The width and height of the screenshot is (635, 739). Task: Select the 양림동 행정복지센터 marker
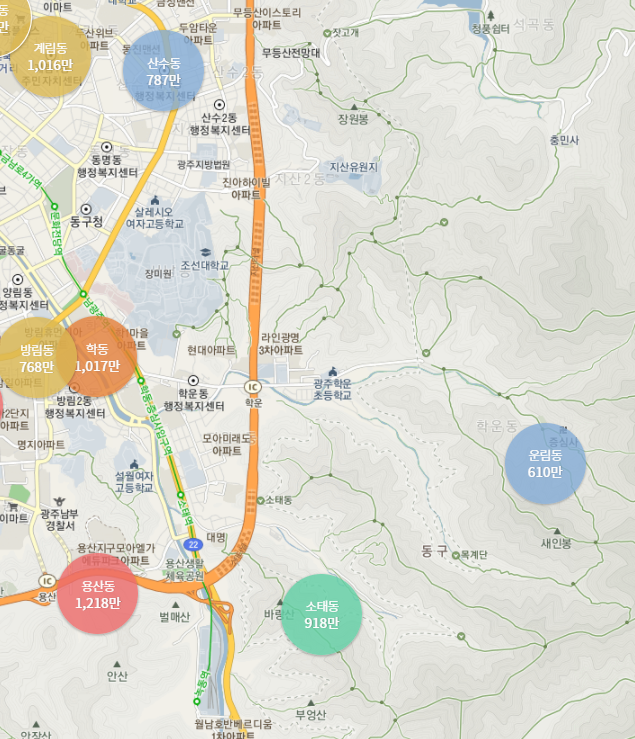pyautogui.click(x=17, y=279)
